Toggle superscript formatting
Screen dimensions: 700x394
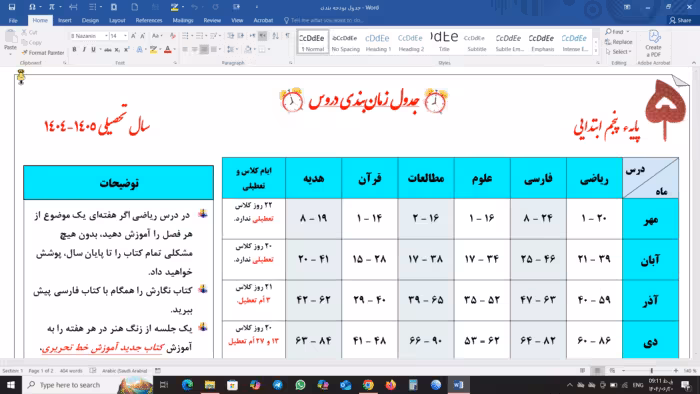[127, 50]
